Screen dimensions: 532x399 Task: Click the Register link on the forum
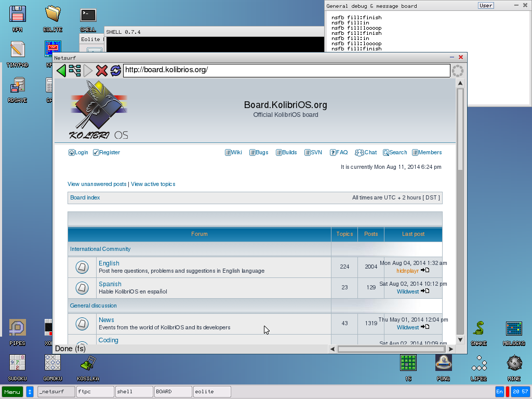click(x=106, y=152)
